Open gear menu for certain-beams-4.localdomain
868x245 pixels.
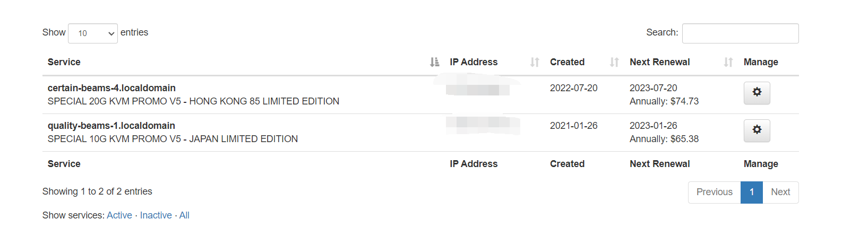[x=757, y=93]
